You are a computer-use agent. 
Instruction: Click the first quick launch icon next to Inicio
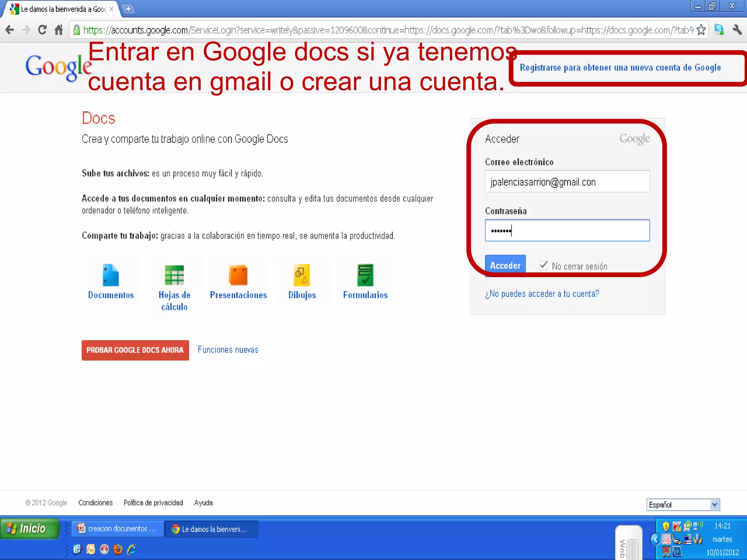tap(77, 549)
